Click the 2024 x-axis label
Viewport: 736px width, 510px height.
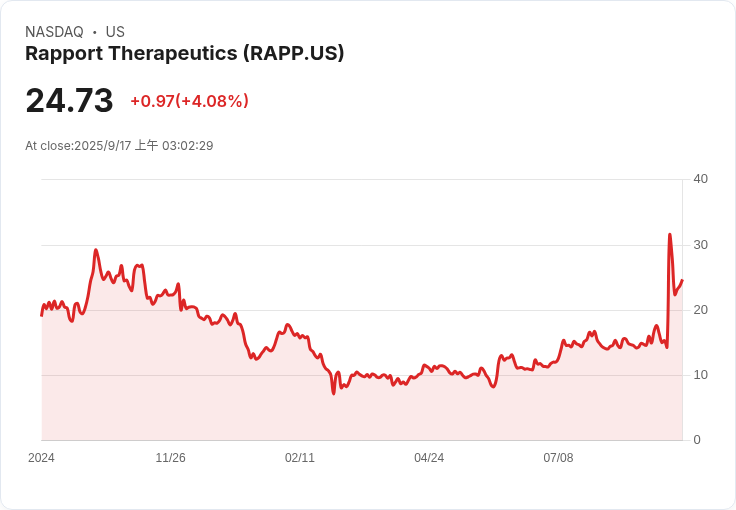click(41, 457)
